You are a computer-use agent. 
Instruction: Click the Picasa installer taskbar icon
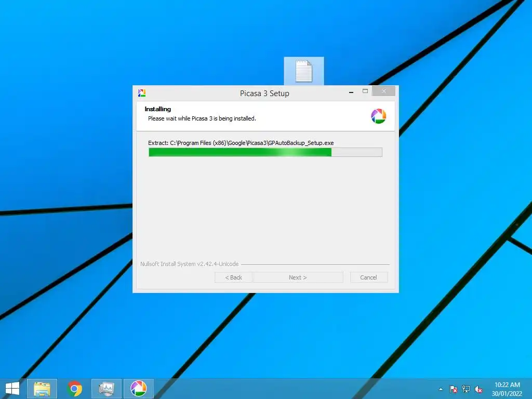pos(138,389)
